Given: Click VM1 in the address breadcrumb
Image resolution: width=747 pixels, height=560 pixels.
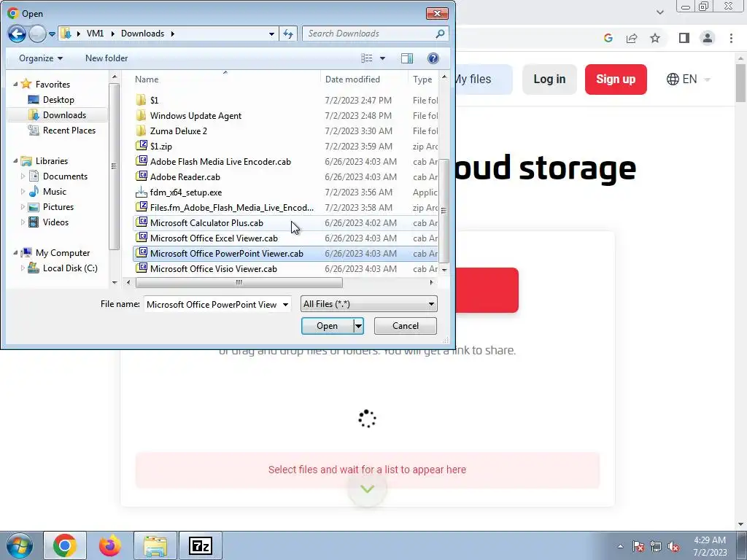Looking at the screenshot, I should pyautogui.click(x=95, y=34).
